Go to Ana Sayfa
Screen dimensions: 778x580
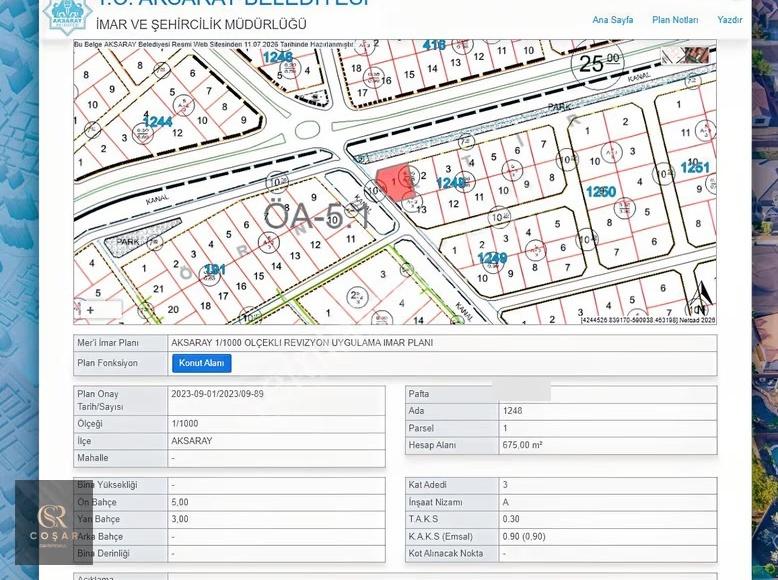pyautogui.click(x=612, y=20)
